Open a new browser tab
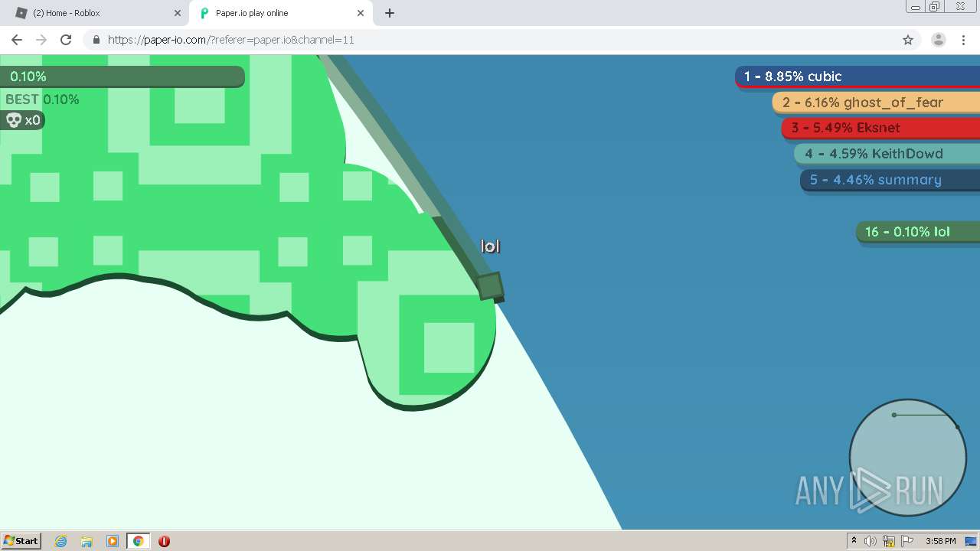 390,13
